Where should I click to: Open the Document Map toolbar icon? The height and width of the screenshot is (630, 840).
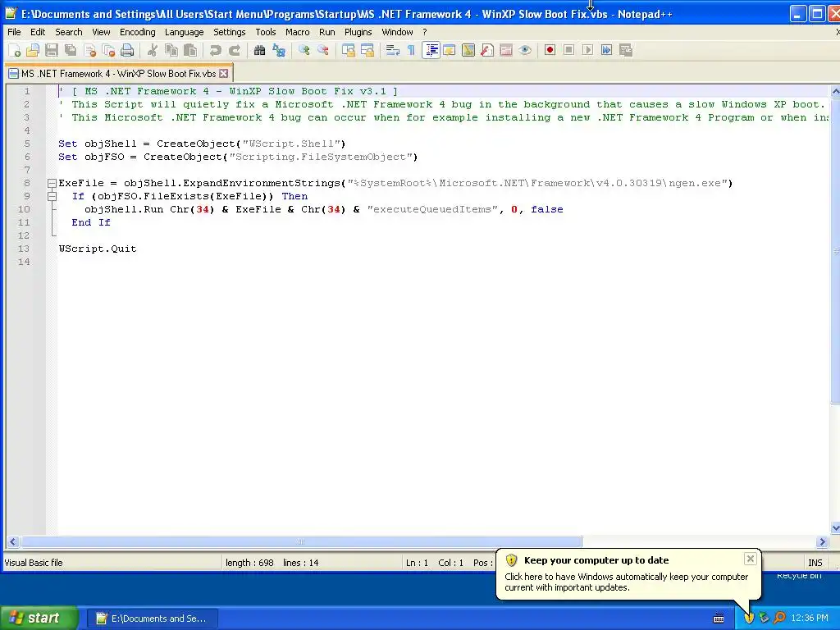point(468,50)
